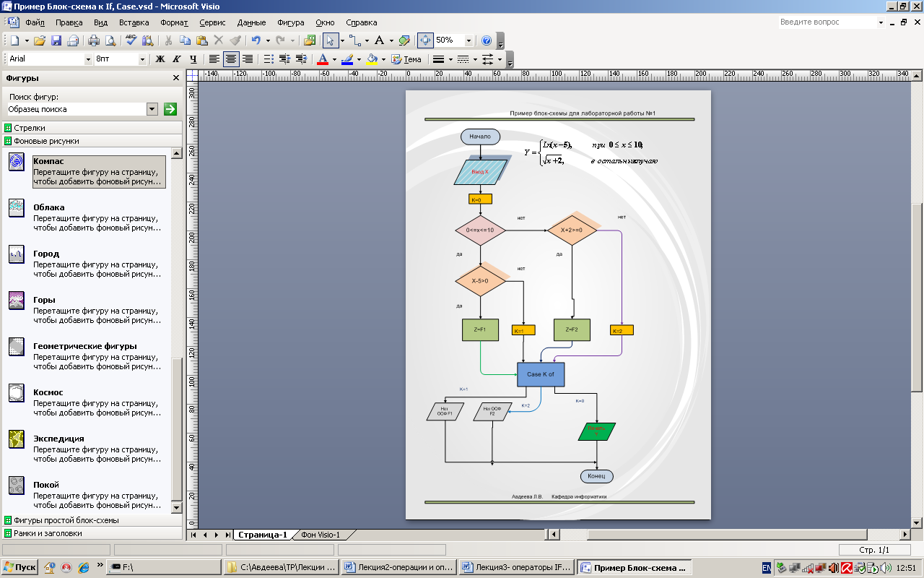Align text right
924x578 pixels.
(248, 59)
